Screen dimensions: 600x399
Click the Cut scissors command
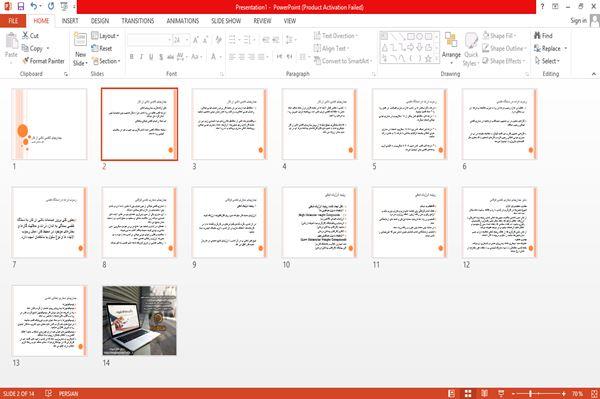click(30, 36)
